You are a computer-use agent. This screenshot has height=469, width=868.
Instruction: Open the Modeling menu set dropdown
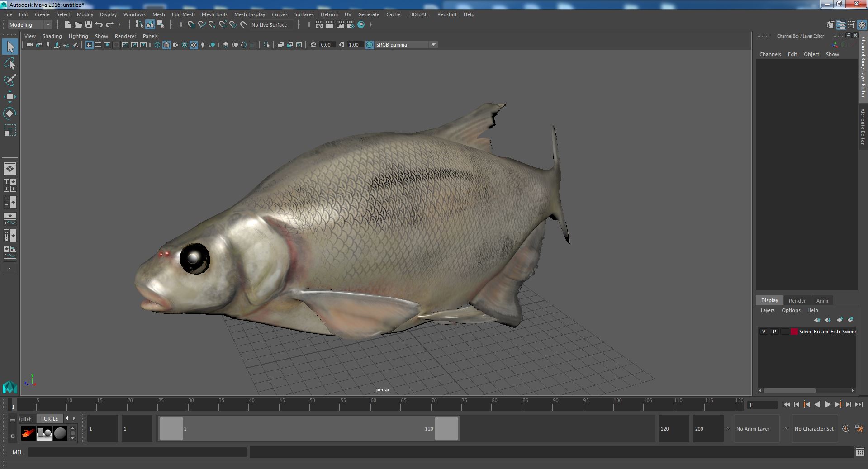[30, 25]
